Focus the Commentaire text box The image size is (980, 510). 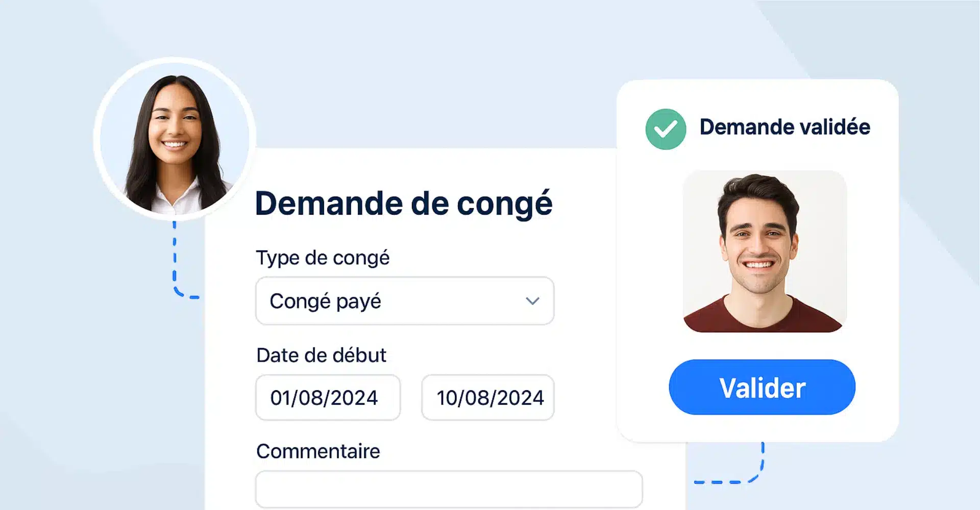click(x=449, y=489)
